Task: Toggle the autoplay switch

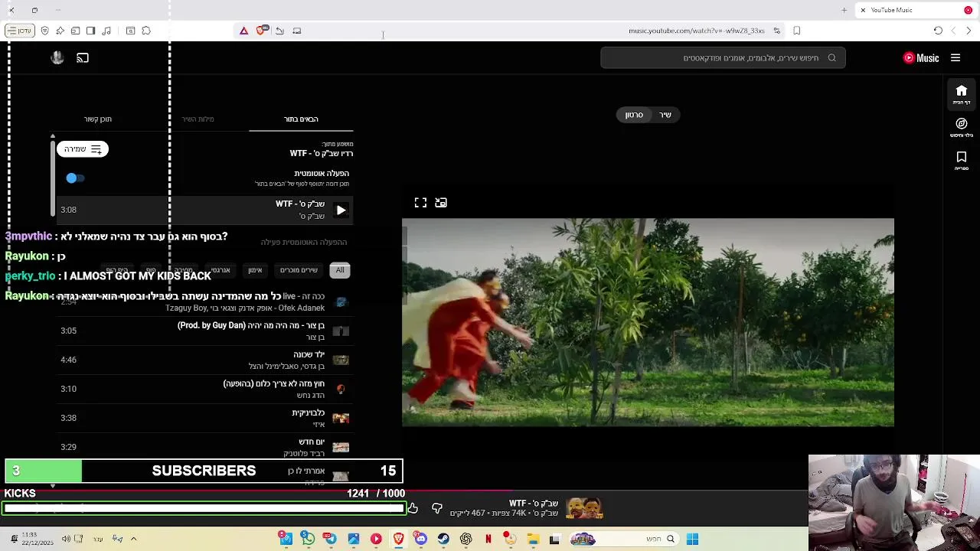Action: [73, 178]
